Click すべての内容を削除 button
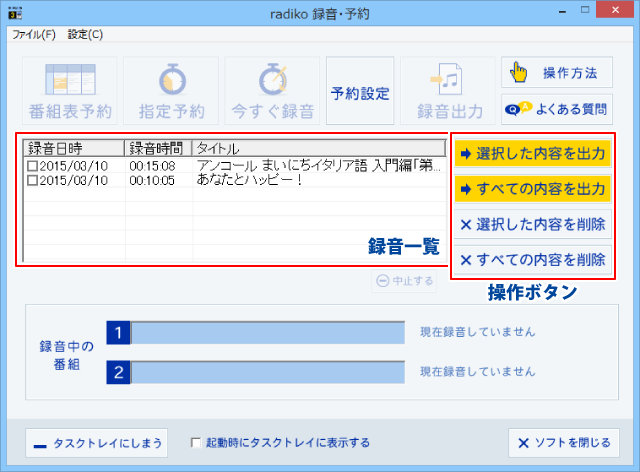This screenshot has height=472, width=640. tap(533, 260)
